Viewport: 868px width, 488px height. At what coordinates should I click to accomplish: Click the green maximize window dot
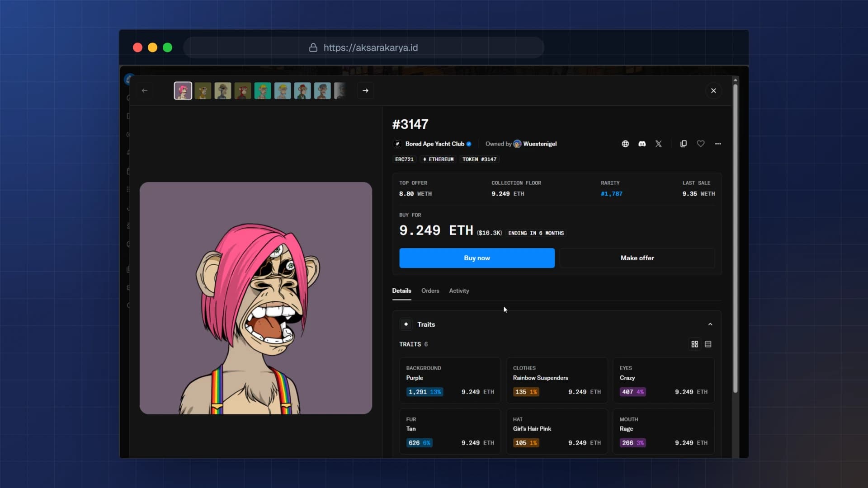tap(167, 47)
